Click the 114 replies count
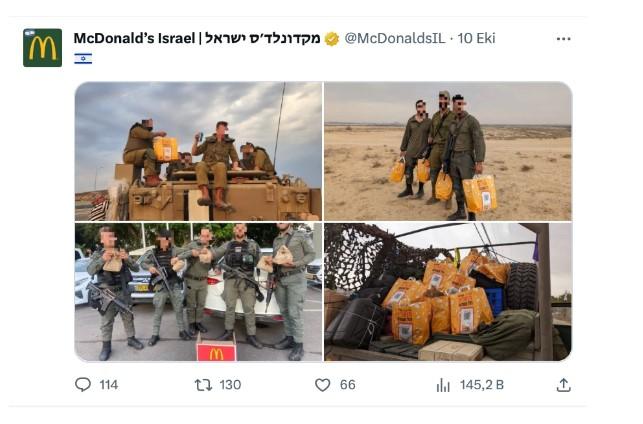This screenshot has width=643, height=424. coord(109,385)
